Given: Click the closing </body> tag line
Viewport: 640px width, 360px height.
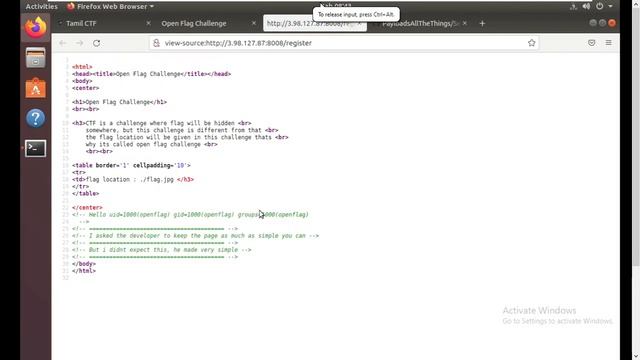Looking at the screenshot, I should coord(84,264).
